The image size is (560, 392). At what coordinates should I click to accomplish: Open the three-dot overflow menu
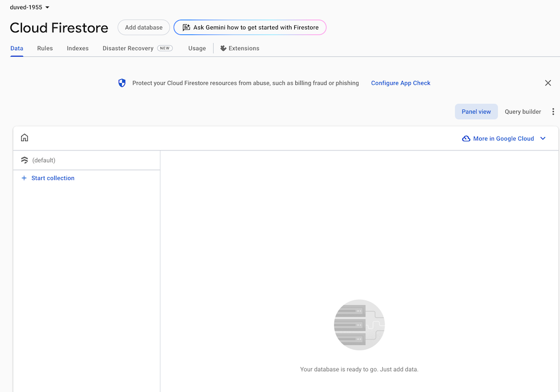tap(553, 112)
